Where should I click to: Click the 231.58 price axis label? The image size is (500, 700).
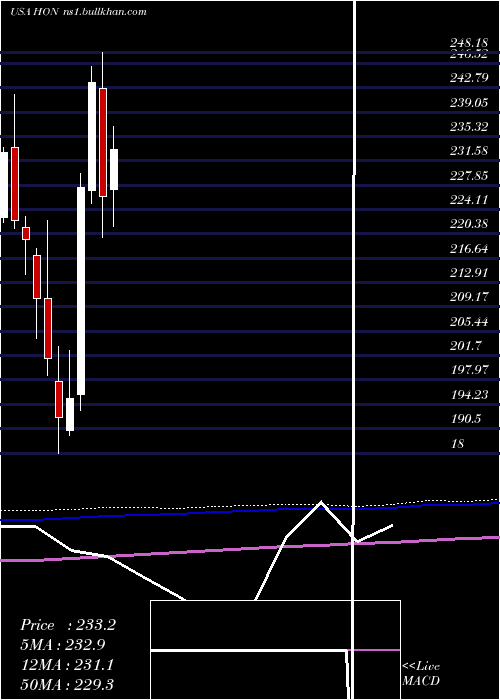(469, 151)
